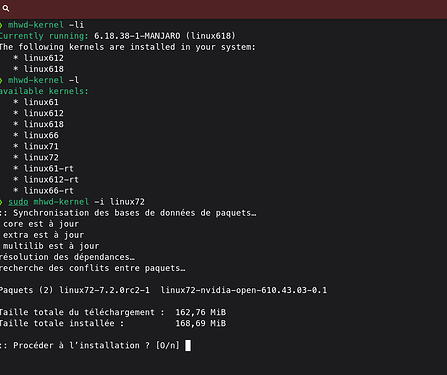Viewport: 447px width, 375px height.
Task: Click the 'available kernels:' green heading
Action: 44,91
